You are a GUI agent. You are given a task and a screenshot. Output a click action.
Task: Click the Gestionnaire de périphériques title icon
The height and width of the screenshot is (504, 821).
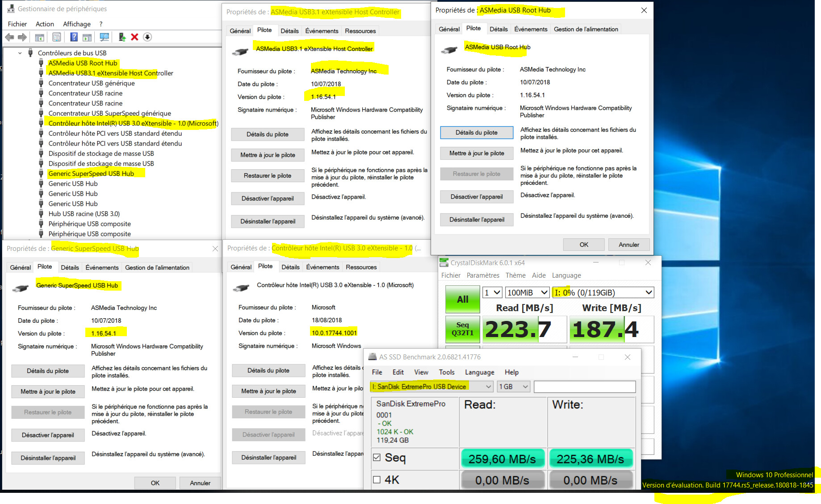11,8
